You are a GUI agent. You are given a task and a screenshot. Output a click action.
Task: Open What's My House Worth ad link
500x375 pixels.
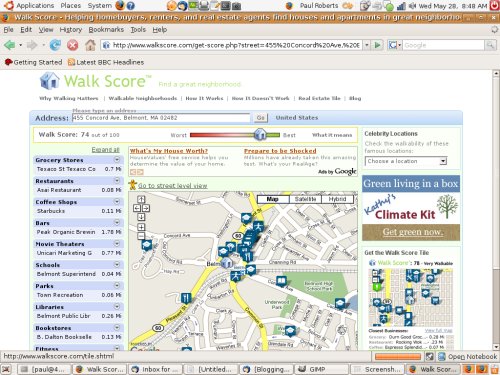point(169,151)
